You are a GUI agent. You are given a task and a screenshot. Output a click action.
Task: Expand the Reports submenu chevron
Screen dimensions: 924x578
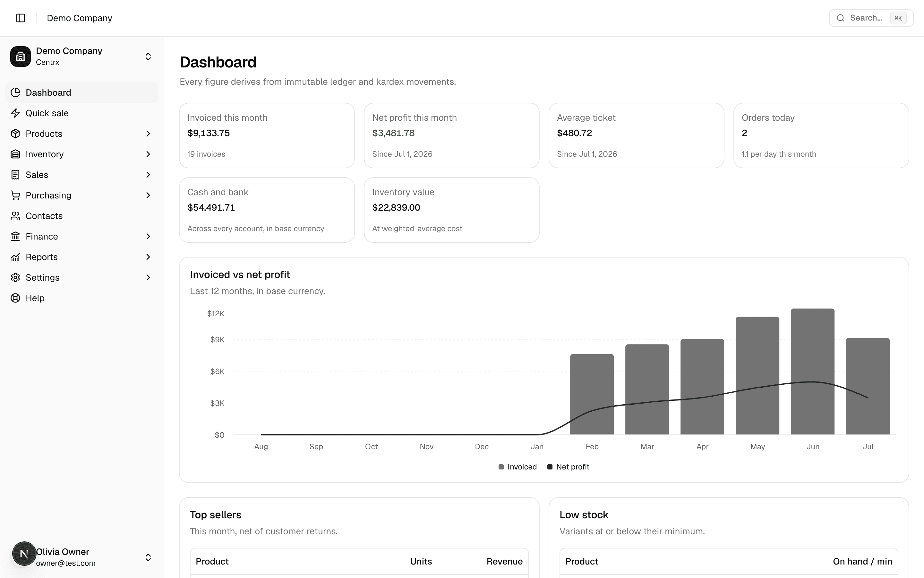click(x=148, y=257)
